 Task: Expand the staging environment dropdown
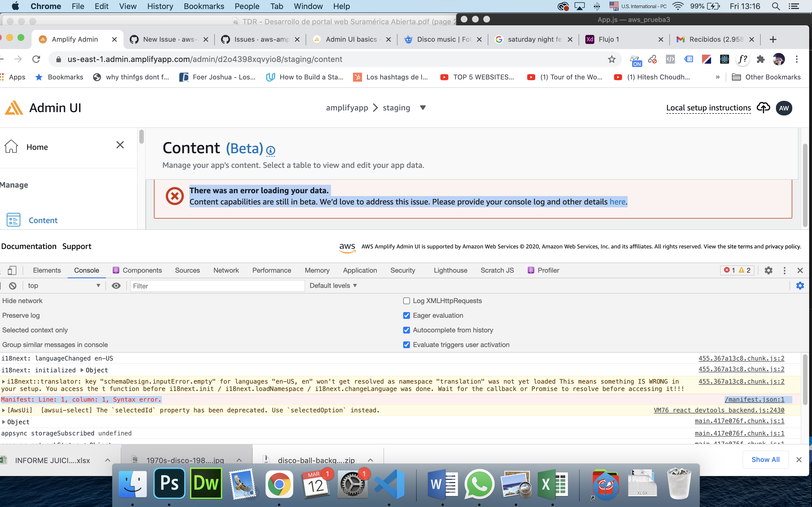tap(422, 108)
